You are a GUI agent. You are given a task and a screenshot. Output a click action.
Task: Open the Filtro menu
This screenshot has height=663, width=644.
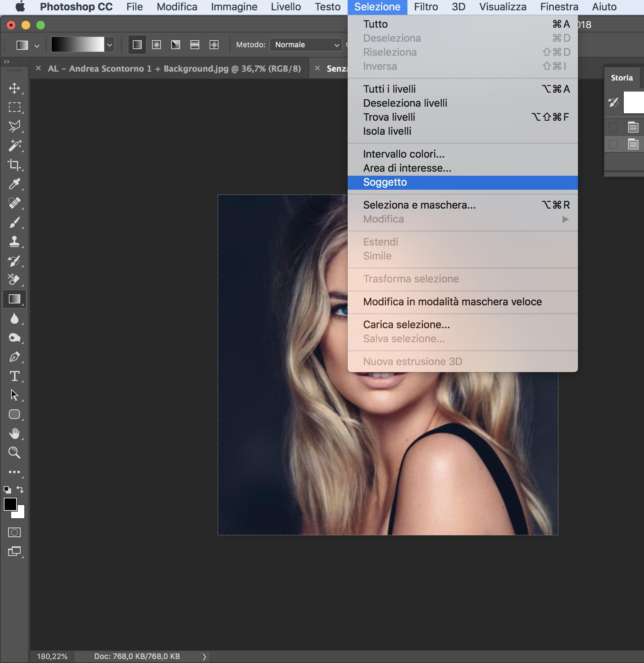[x=426, y=7]
